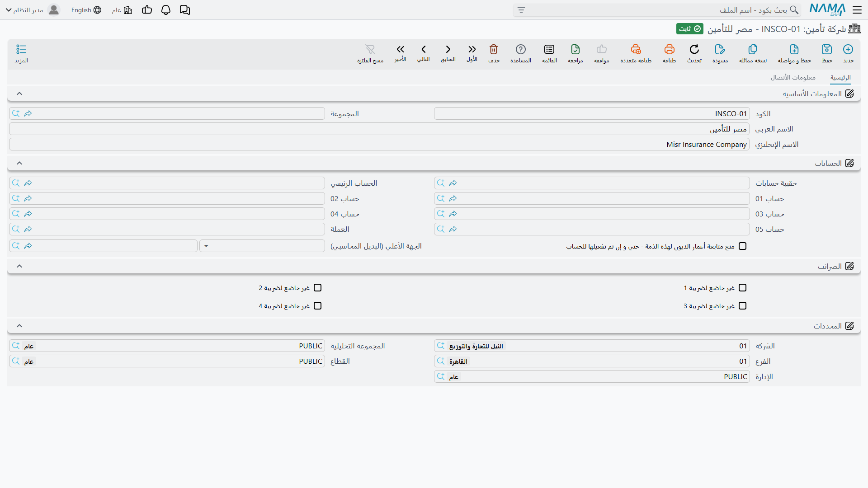
Task: Click the search icon in حساب 05 field
Action: [x=441, y=229]
